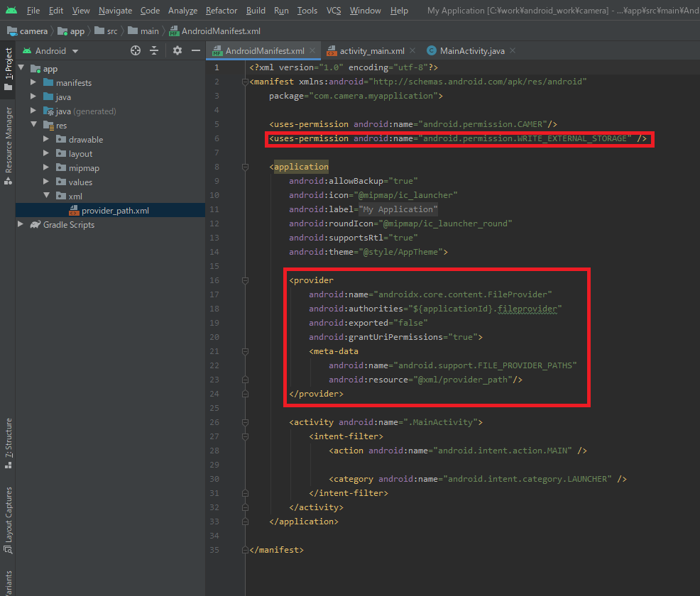
Task: Close the activity_main.xml tab
Action: 413,51
